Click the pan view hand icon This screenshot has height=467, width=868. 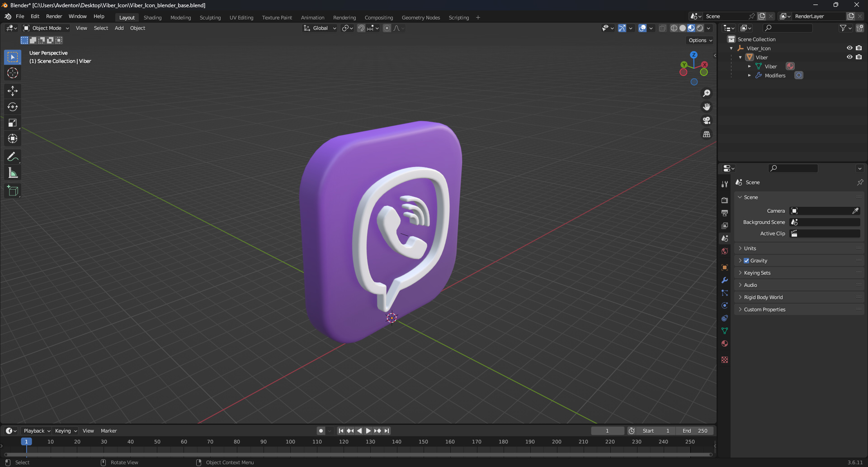707,107
